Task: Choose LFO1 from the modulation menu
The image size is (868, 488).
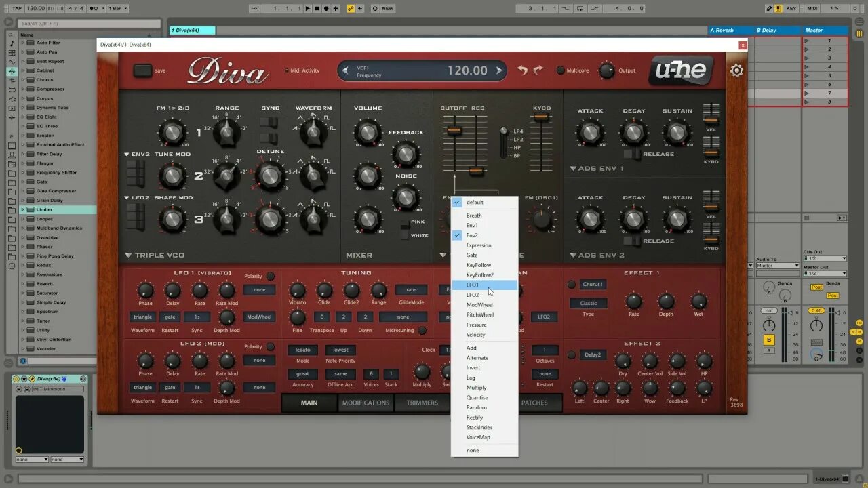Action: pos(484,285)
